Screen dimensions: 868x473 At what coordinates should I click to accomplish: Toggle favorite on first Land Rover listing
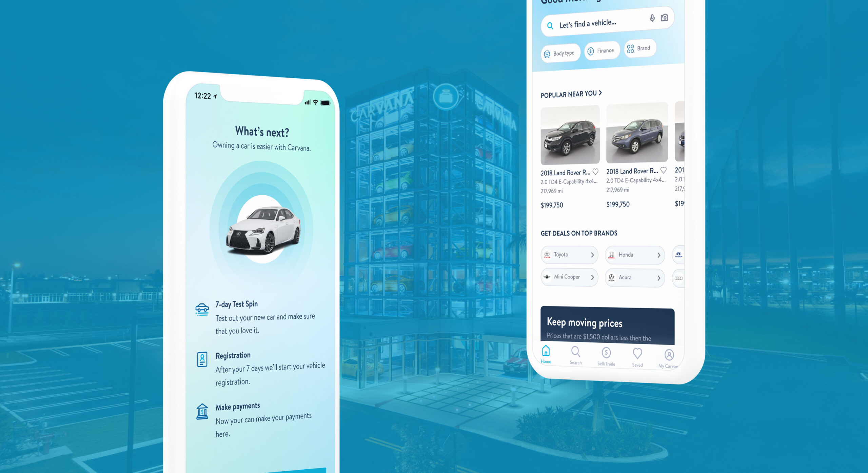click(x=596, y=171)
